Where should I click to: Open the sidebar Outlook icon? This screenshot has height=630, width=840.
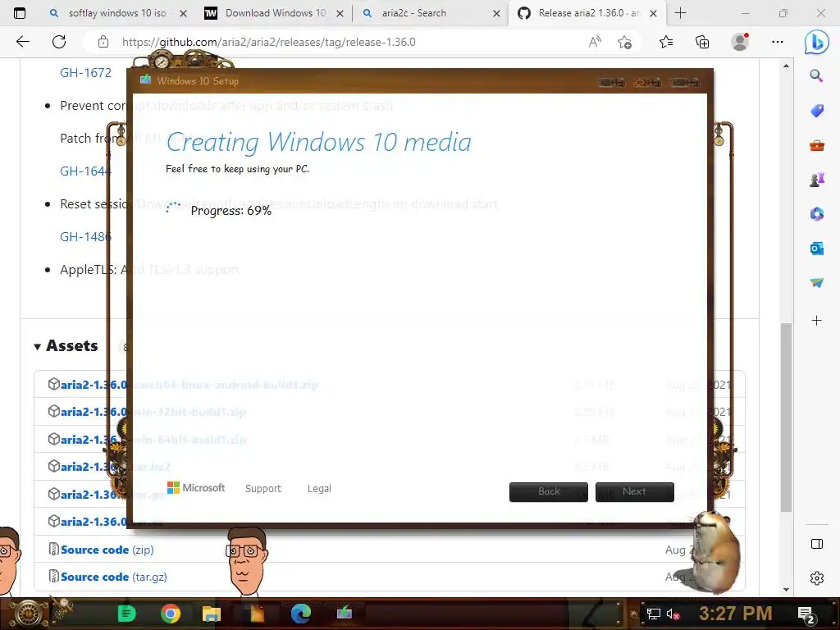(816, 249)
